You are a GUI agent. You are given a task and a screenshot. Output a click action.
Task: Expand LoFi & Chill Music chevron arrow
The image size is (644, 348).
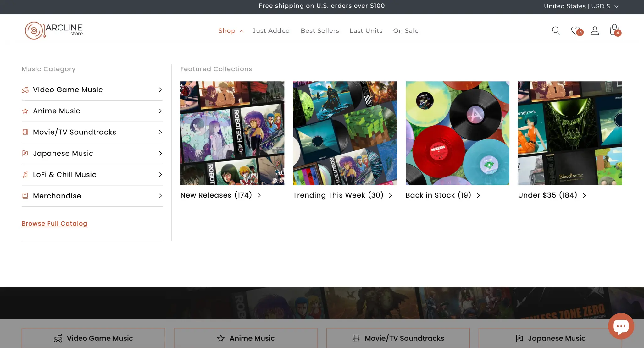tap(160, 175)
